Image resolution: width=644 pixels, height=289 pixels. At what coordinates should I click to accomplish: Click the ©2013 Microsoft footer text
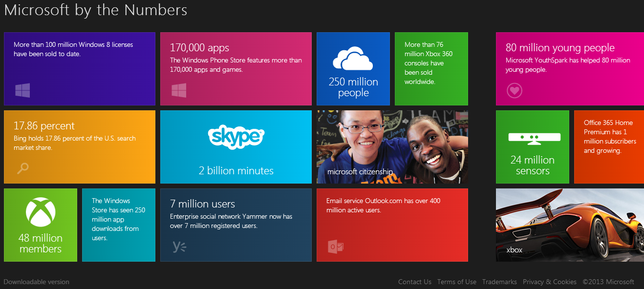pyautogui.click(x=608, y=282)
